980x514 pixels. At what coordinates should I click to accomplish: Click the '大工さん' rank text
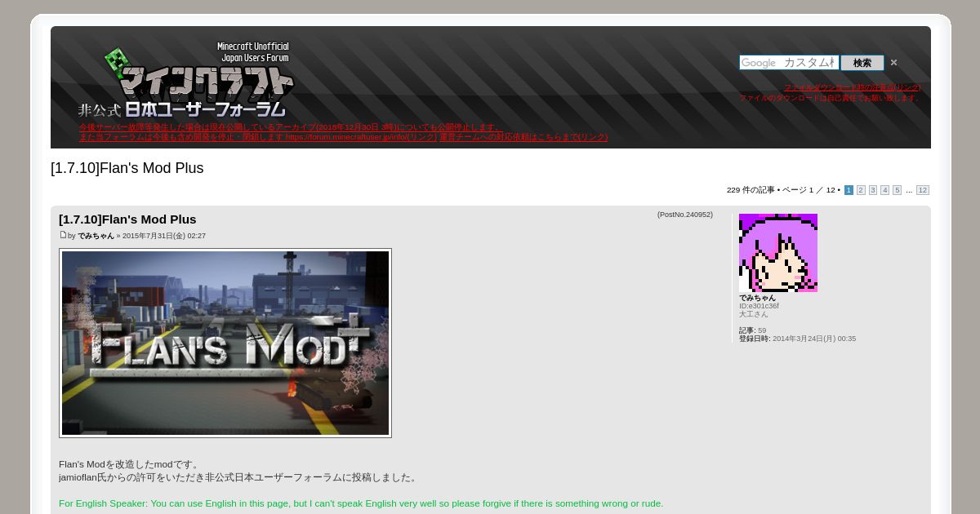pyautogui.click(x=754, y=314)
